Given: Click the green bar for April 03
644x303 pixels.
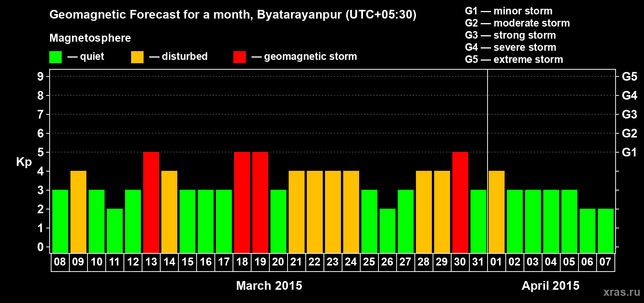Looking at the screenshot, I should 533,221.
